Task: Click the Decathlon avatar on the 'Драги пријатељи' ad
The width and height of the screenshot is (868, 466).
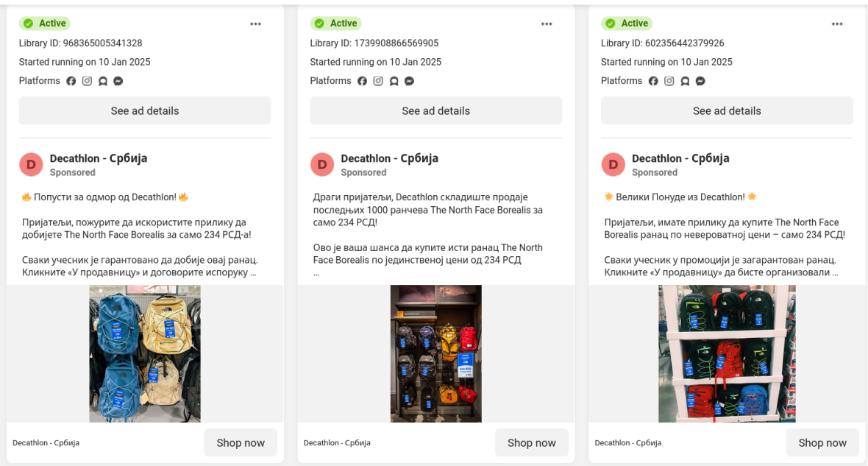Action: (x=322, y=165)
